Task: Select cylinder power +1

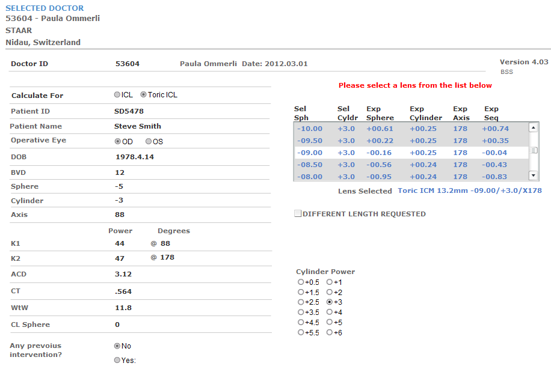Action: tap(329, 282)
